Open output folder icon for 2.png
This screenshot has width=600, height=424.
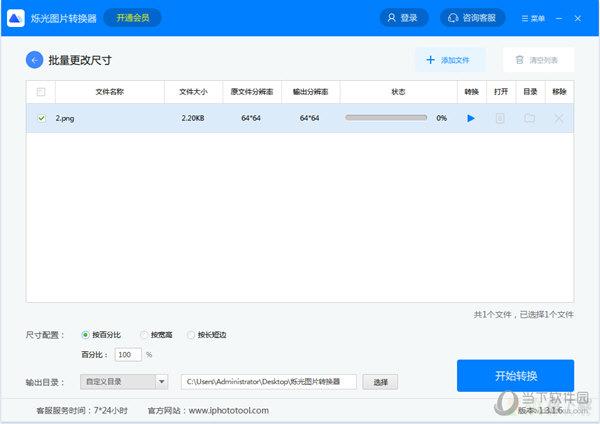(x=530, y=118)
